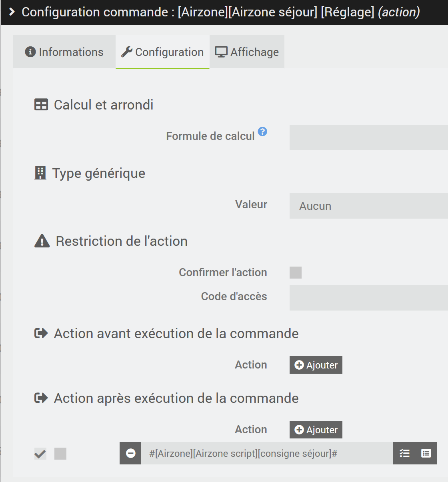Viewport: 448px width, 482px height.
Task: Open the Affichage tab
Action: [x=247, y=52]
